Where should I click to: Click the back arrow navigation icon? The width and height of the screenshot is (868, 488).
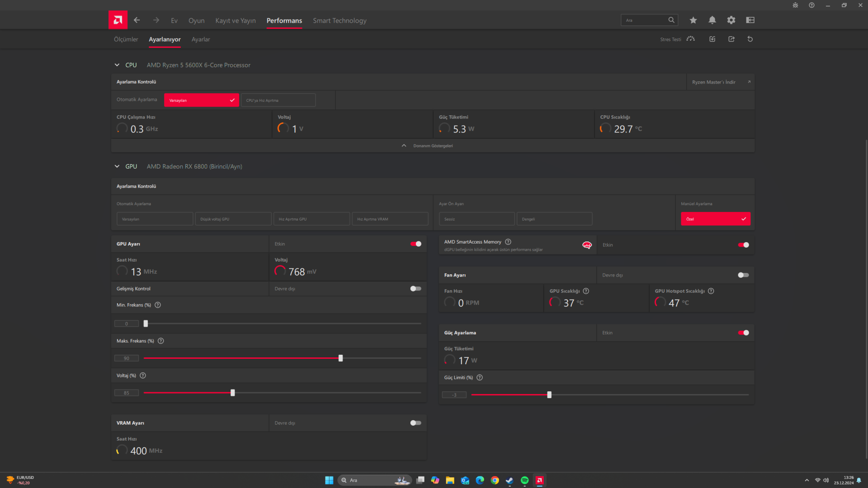click(137, 20)
